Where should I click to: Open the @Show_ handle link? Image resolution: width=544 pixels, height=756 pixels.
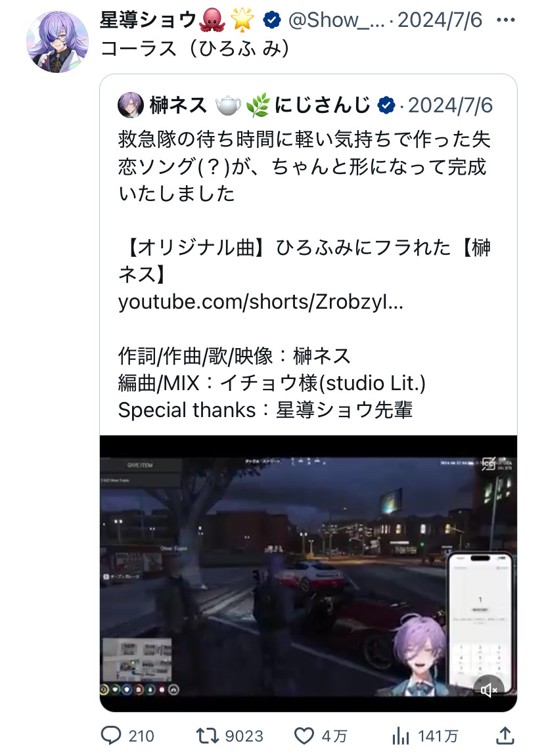click(x=336, y=20)
